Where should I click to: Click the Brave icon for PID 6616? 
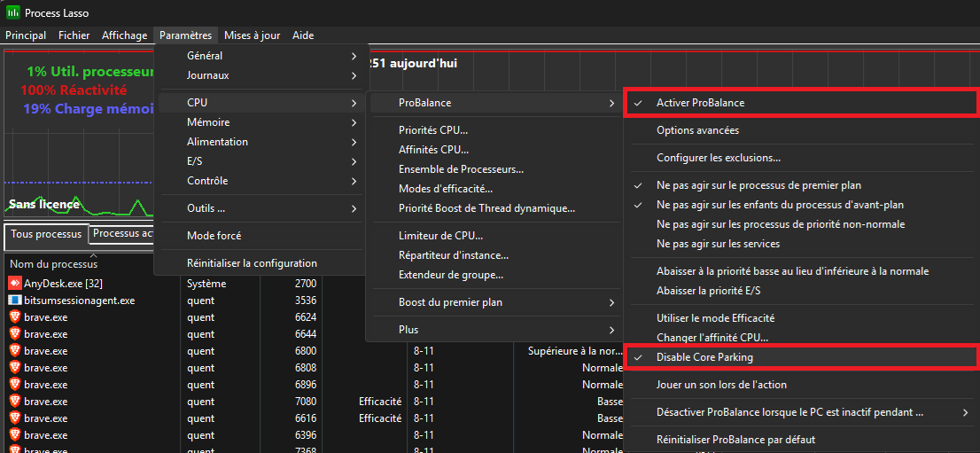pyautogui.click(x=15, y=418)
